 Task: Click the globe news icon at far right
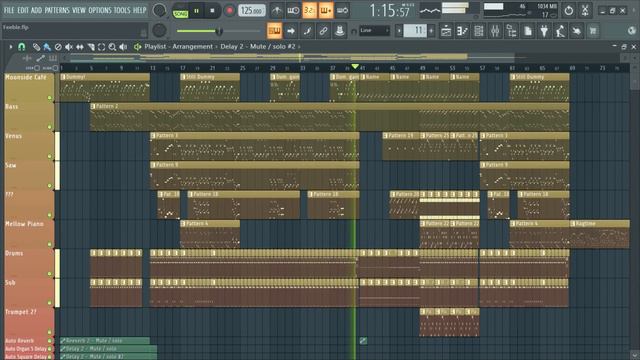(632, 31)
